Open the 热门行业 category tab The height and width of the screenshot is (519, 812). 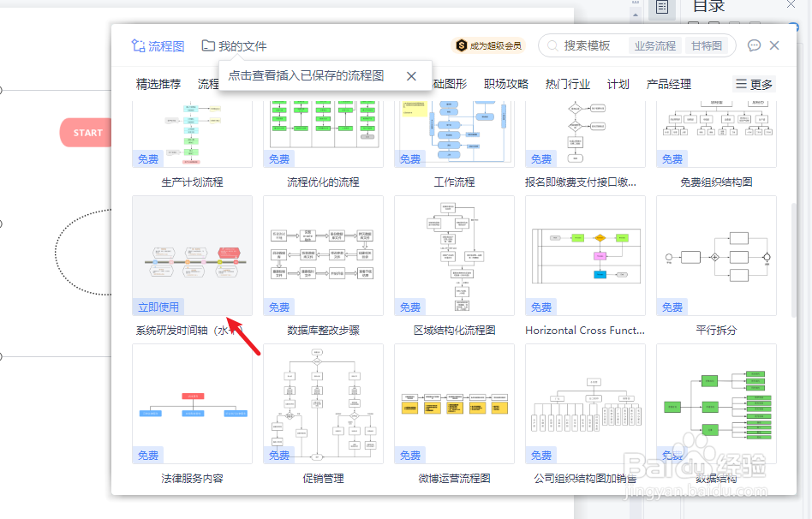pyautogui.click(x=565, y=83)
